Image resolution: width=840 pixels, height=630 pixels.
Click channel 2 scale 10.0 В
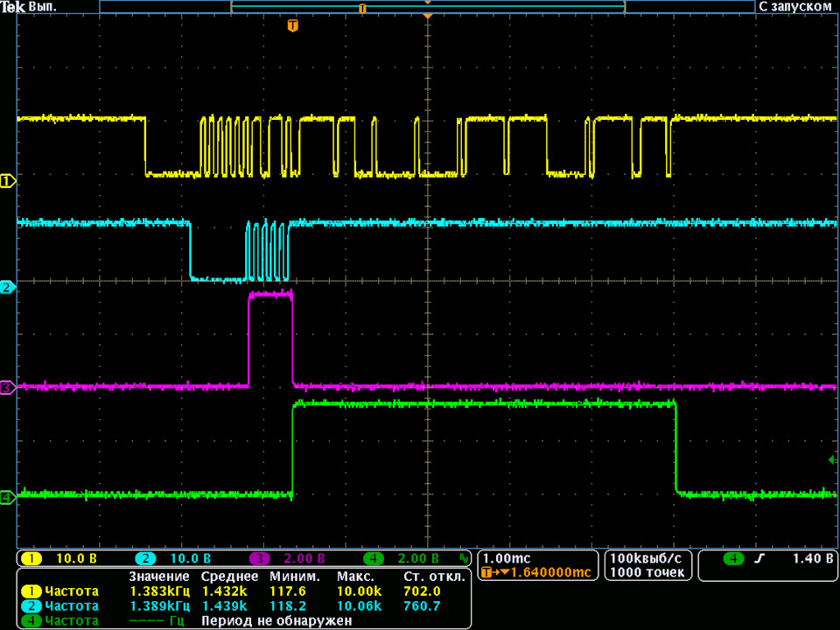tap(190, 559)
